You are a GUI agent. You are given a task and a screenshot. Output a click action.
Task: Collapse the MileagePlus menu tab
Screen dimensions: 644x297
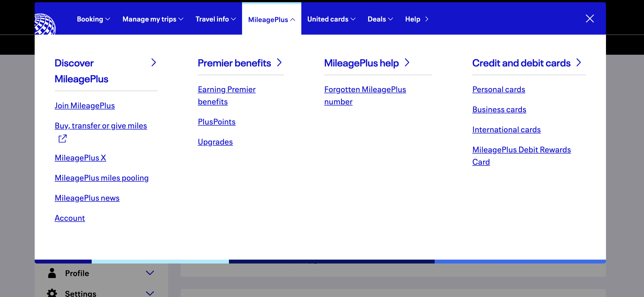click(x=272, y=20)
